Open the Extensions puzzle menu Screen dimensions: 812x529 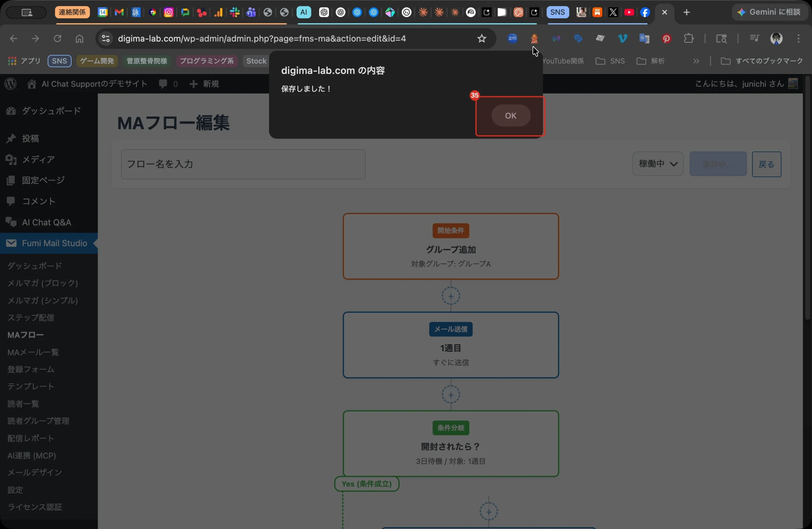click(x=689, y=39)
